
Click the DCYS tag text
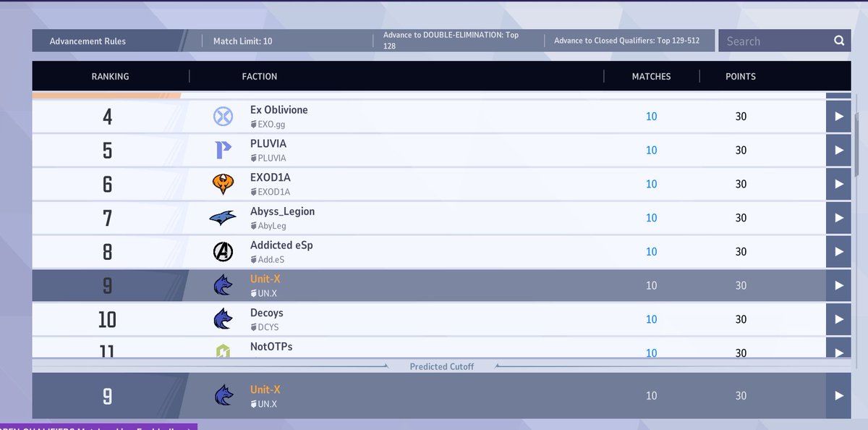[x=268, y=327]
